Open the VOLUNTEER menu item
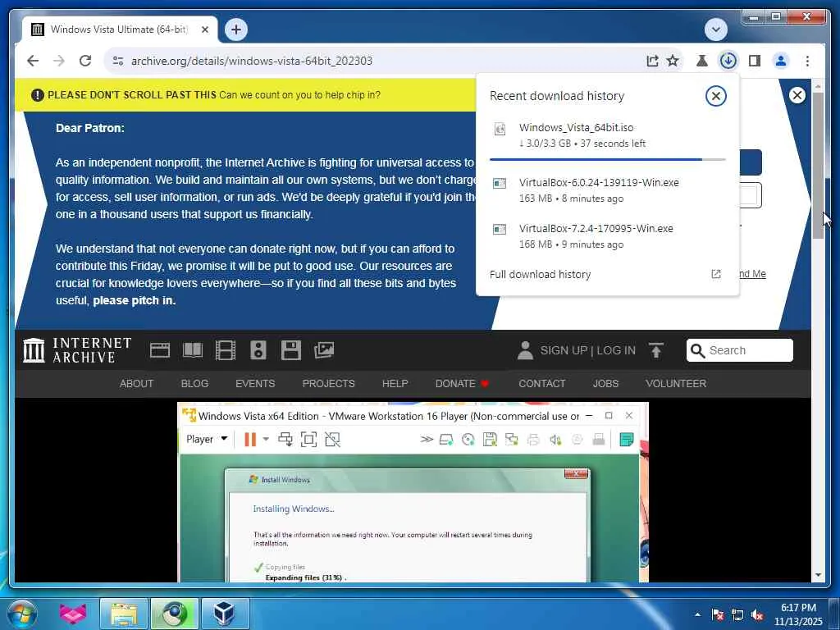 (676, 384)
